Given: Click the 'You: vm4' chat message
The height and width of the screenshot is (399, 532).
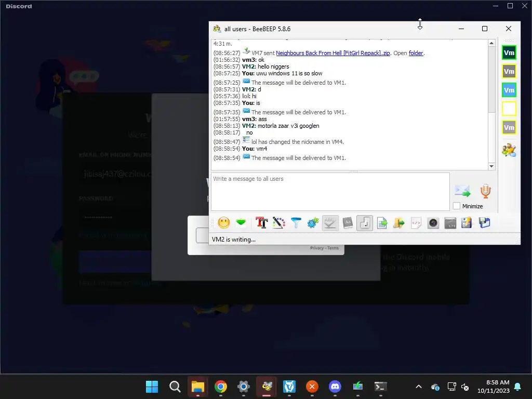Looking at the screenshot, I should pyautogui.click(x=240, y=149).
